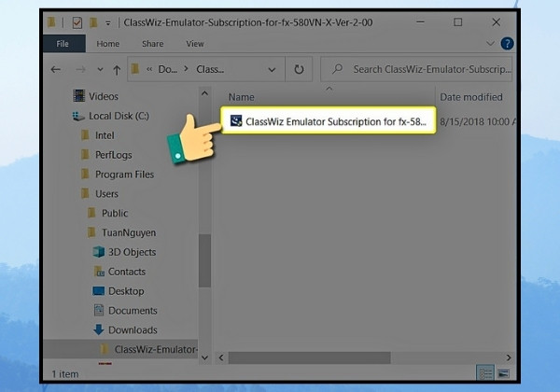Select Videos in the navigation pane
Viewport: 560px width, 392px height.
(x=104, y=96)
